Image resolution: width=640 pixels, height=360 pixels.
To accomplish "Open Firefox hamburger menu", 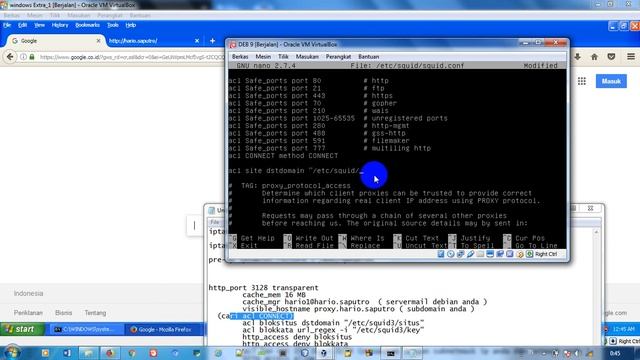I will pos(631,57).
